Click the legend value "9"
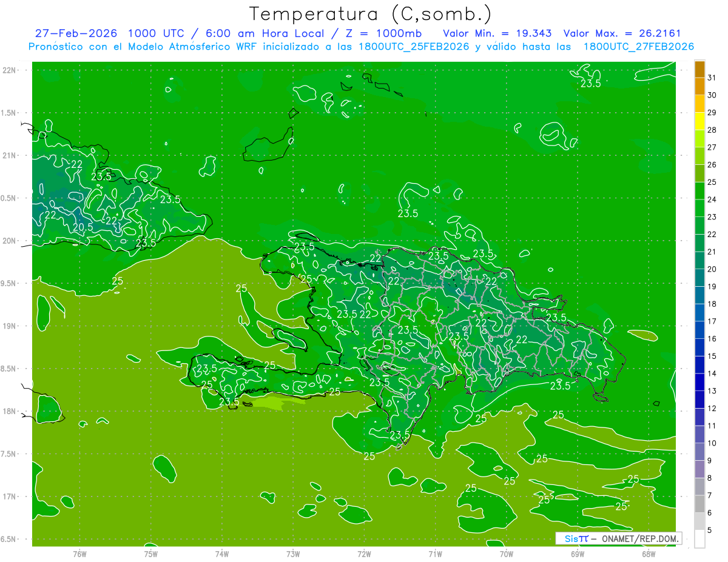Image resolution: width=728 pixels, height=562 pixels. [x=710, y=461]
